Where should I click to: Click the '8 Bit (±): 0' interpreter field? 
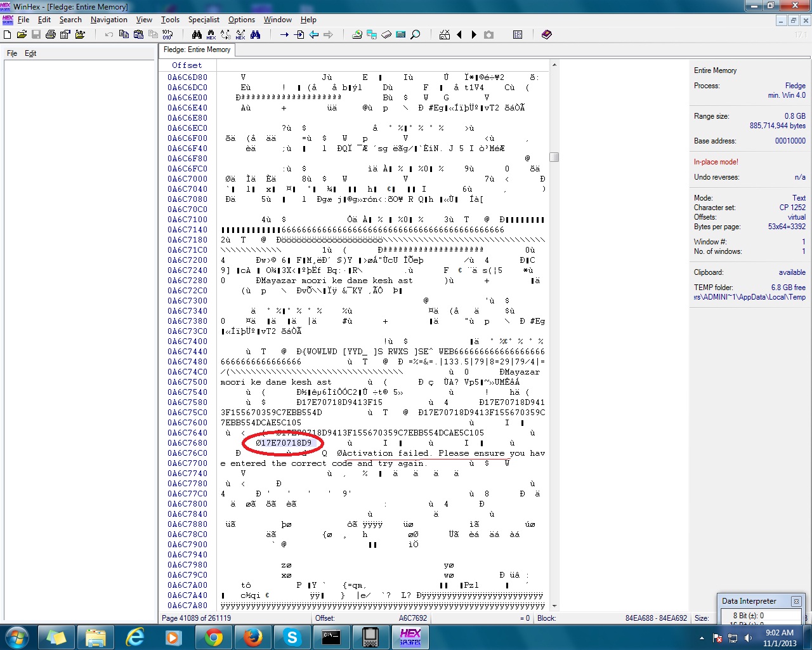(x=761, y=616)
